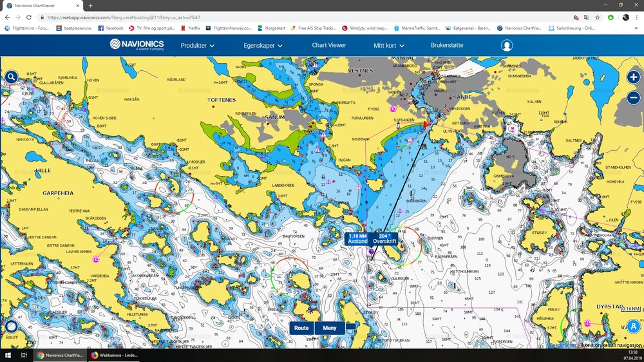Click the blocked-content icon in address bar

(x=576, y=17)
